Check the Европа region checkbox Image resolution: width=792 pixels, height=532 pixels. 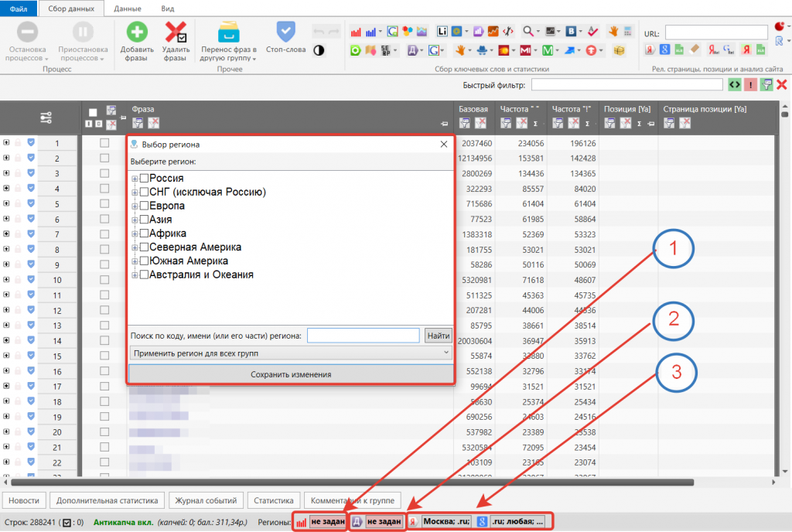(x=144, y=206)
